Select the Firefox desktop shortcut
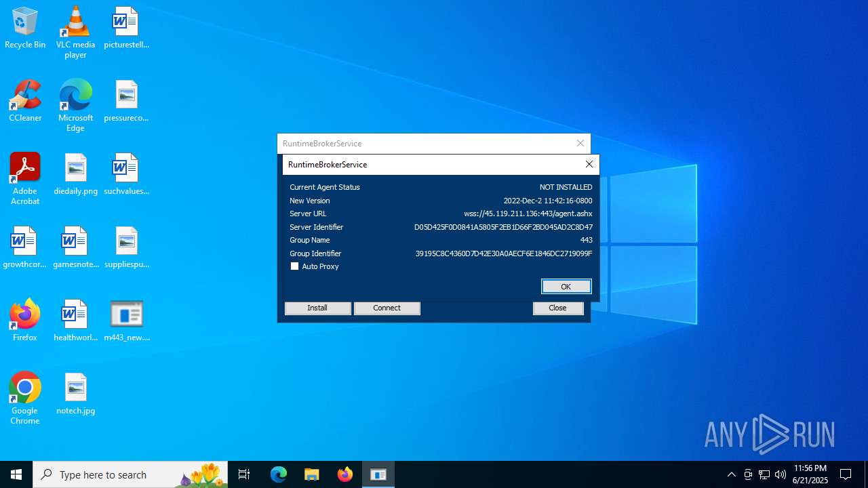 click(x=25, y=321)
